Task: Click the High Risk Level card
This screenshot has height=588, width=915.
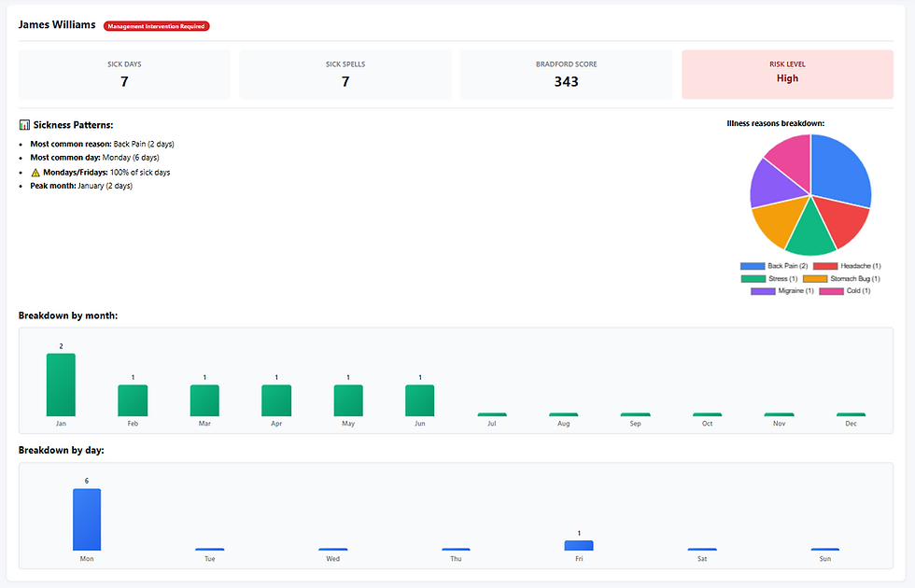Action: point(787,74)
